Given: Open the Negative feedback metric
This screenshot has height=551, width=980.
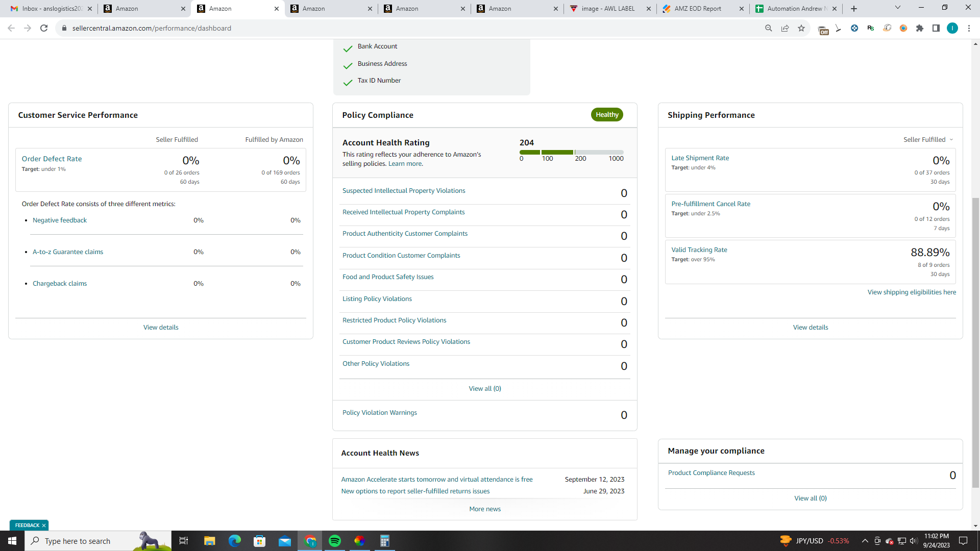Looking at the screenshot, I should (60, 220).
